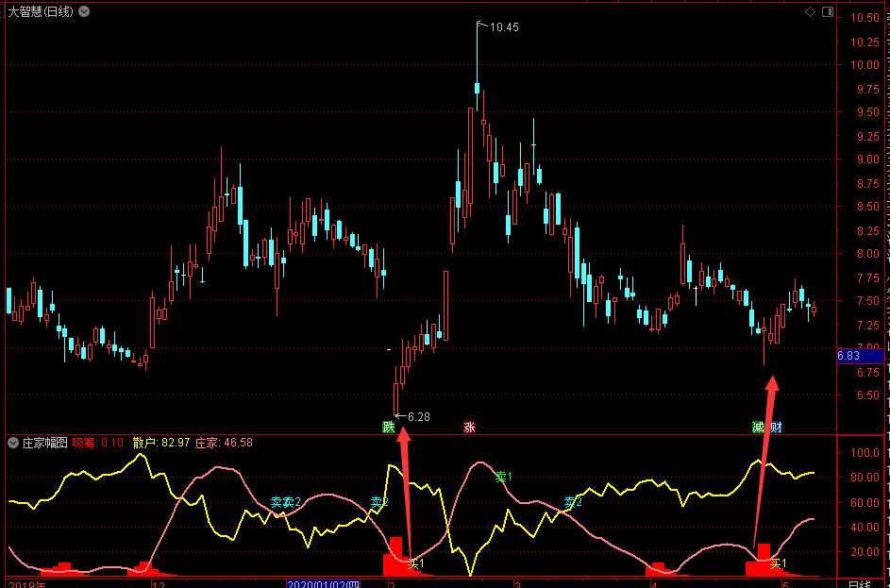Click the 60.00 indicator axis value
The width and height of the screenshot is (890, 588).
point(865,502)
